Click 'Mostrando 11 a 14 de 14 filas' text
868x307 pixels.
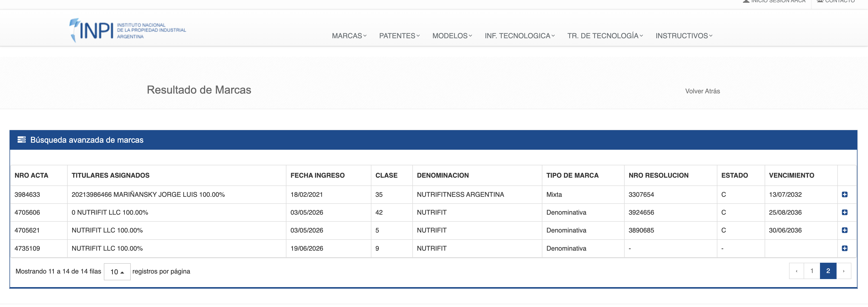pos(58,272)
